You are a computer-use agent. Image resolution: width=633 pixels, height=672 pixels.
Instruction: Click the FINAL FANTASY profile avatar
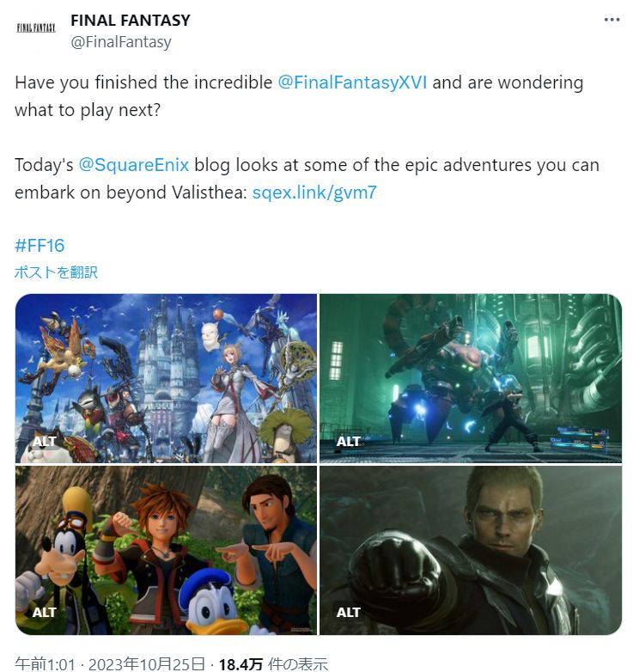coord(36,30)
